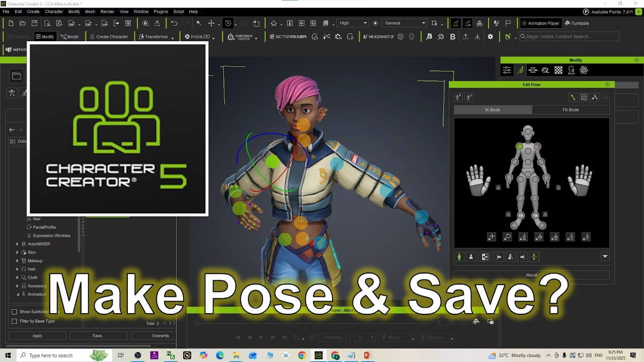Viewport: 644px width, 362px height.
Task: Select the atom Physics tab in Modify
Action: 584,70
